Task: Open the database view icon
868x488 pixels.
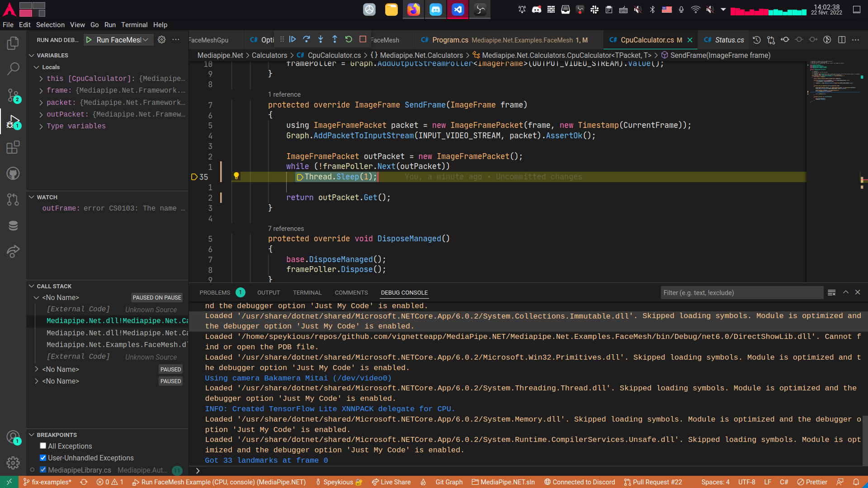Action: [13, 225]
